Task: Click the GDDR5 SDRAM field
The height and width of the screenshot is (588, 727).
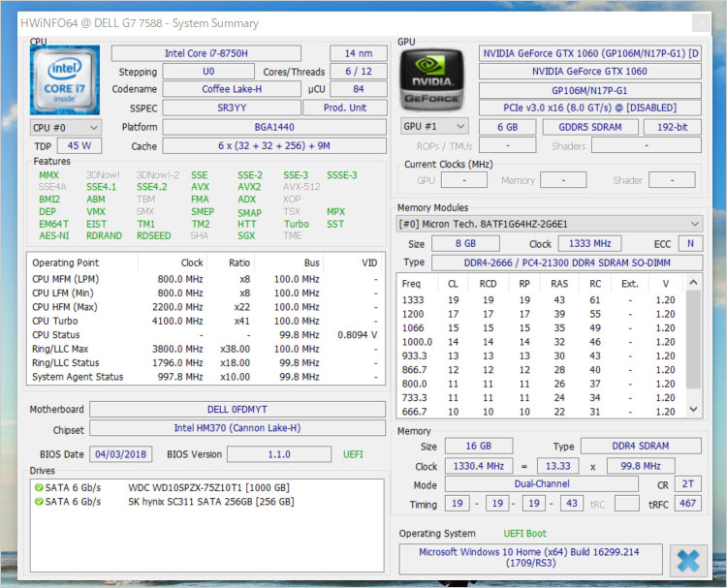Action: pos(590,127)
